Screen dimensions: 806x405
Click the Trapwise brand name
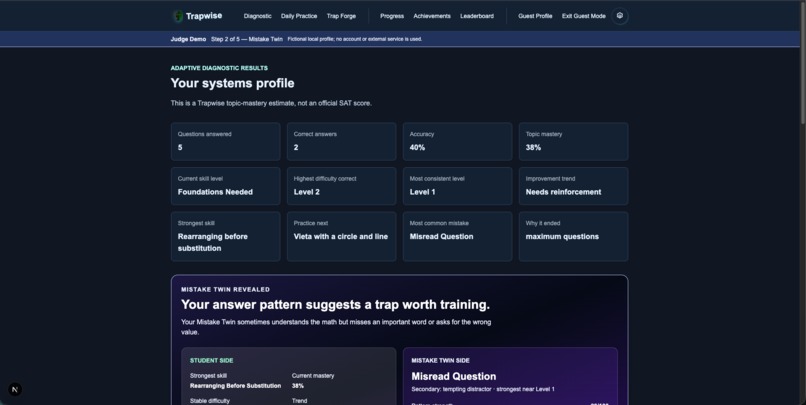(204, 16)
